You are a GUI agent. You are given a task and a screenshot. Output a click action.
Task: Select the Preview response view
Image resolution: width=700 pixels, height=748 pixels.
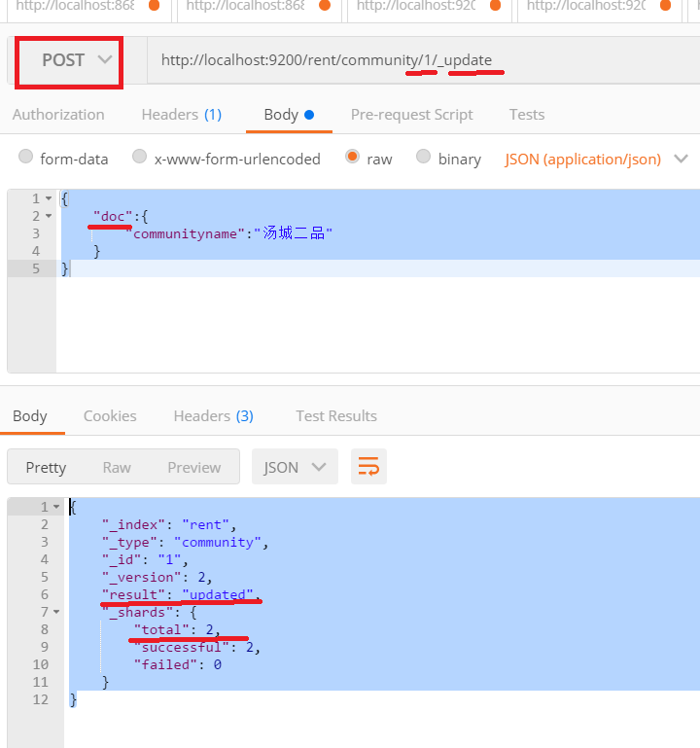194,468
